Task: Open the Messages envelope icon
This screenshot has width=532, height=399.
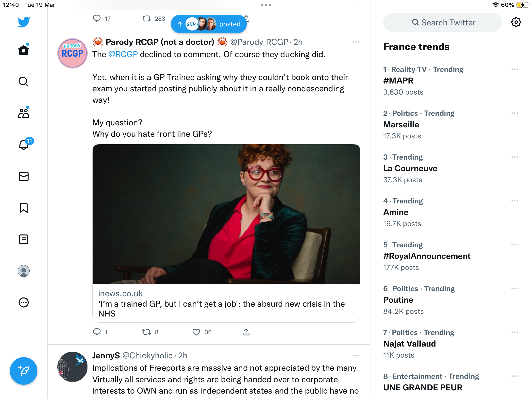Action: 24,176
